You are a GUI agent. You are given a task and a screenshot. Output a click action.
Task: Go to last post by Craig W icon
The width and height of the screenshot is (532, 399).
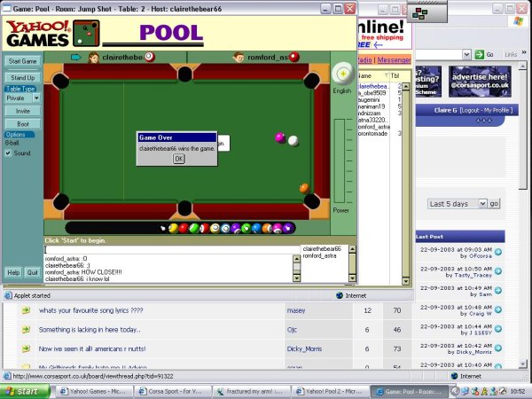click(x=498, y=309)
